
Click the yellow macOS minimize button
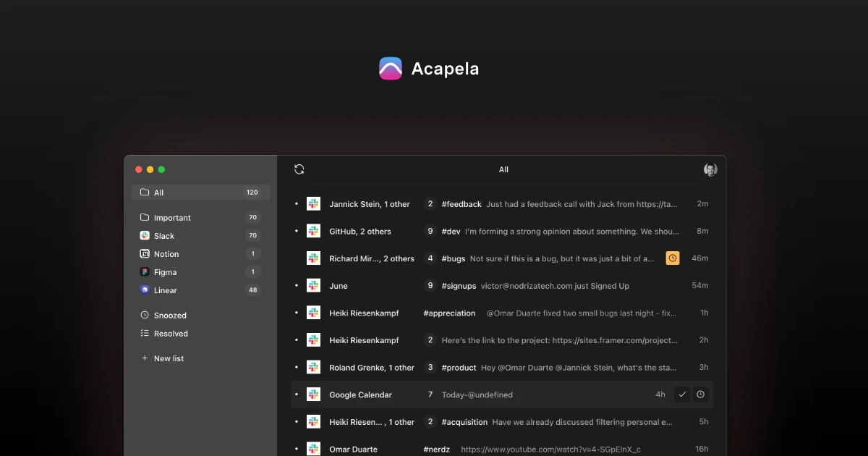[150, 169]
